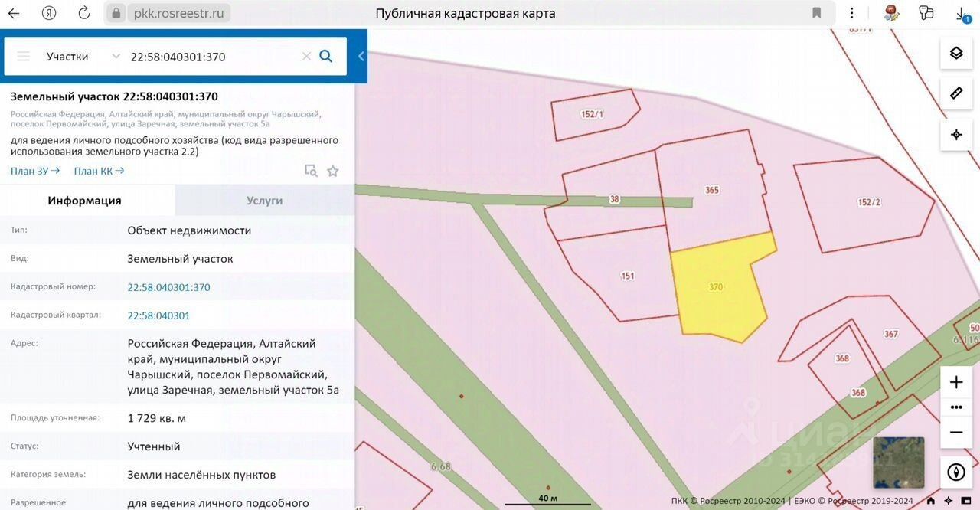Open the more options dots between zoom buttons

click(956, 407)
